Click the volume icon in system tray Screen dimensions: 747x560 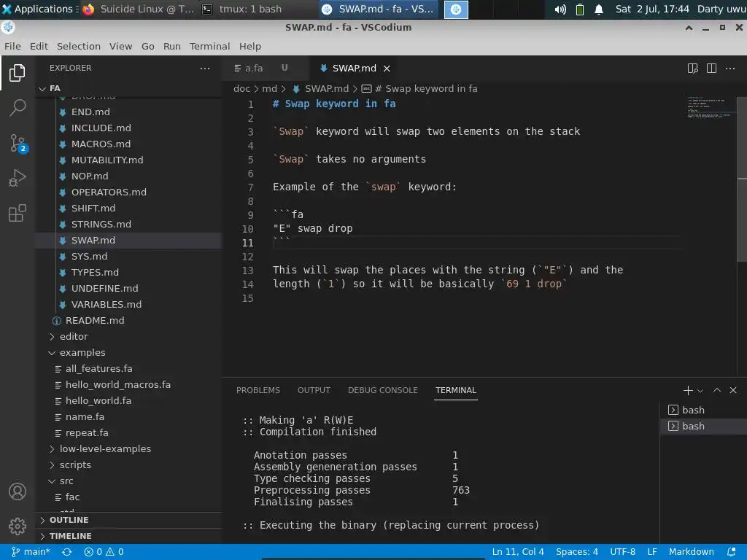[x=560, y=9]
